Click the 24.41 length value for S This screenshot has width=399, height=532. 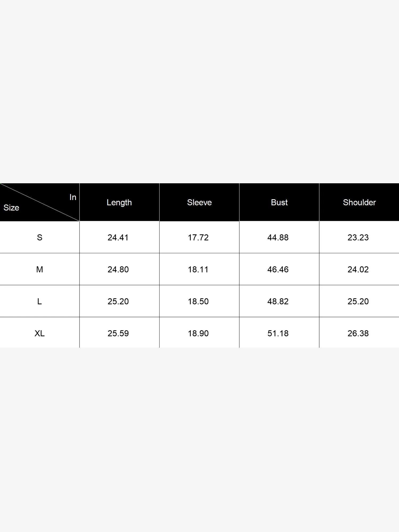pos(118,237)
